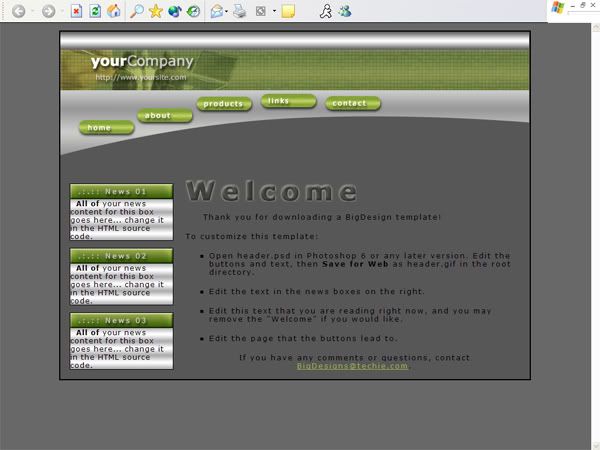The image size is (600, 450).
Task: Click the Back navigation arrow
Action: [18, 12]
